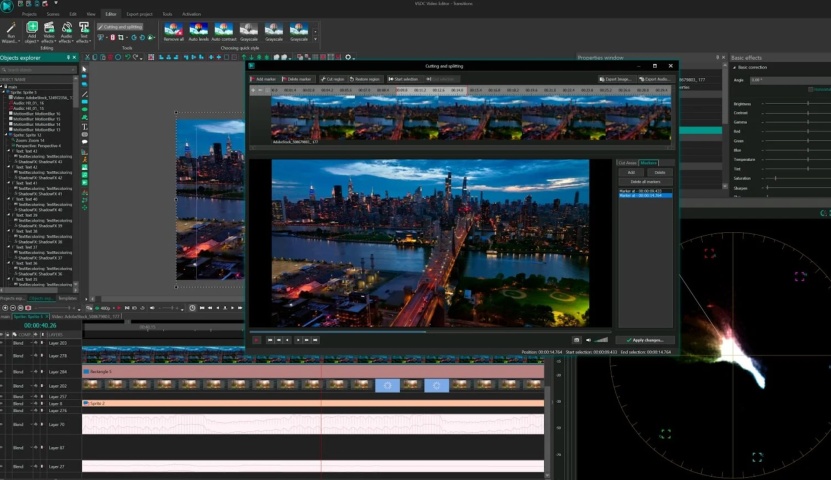Open the View menu tab
The image size is (831, 480).
coord(91,14)
